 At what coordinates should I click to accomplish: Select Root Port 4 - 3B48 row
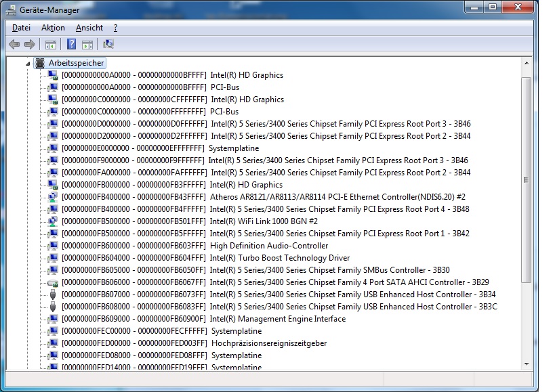266,209
